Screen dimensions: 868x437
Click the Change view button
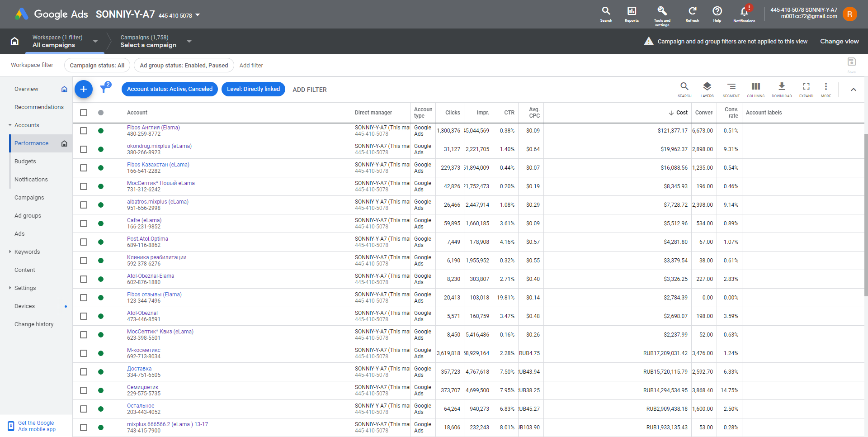(840, 41)
